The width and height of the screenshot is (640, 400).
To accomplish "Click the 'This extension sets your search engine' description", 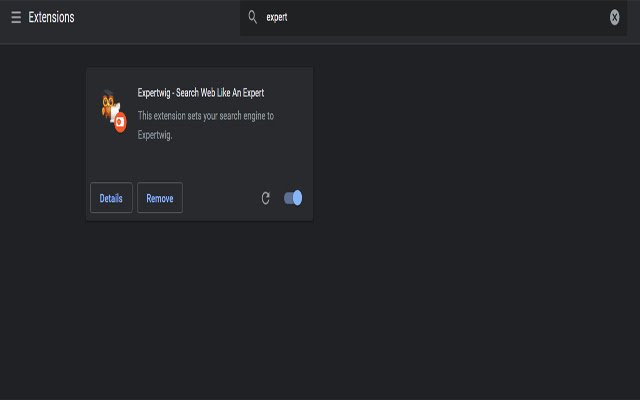I will [205, 125].
